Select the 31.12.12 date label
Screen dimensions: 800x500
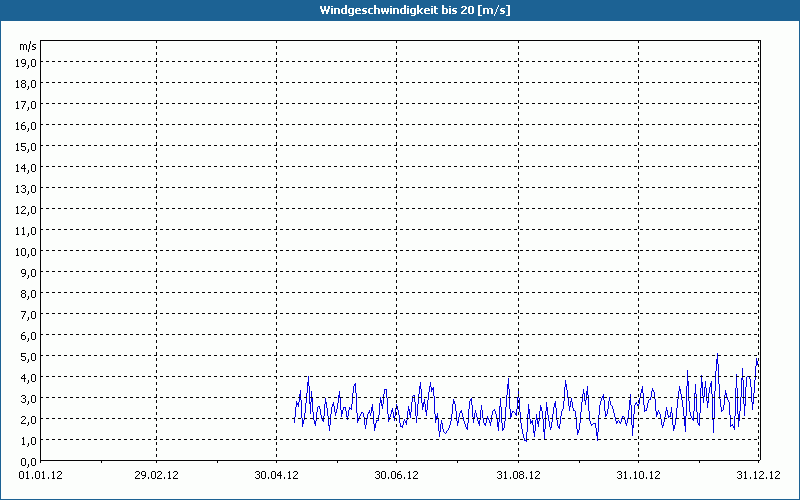coord(759,475)
